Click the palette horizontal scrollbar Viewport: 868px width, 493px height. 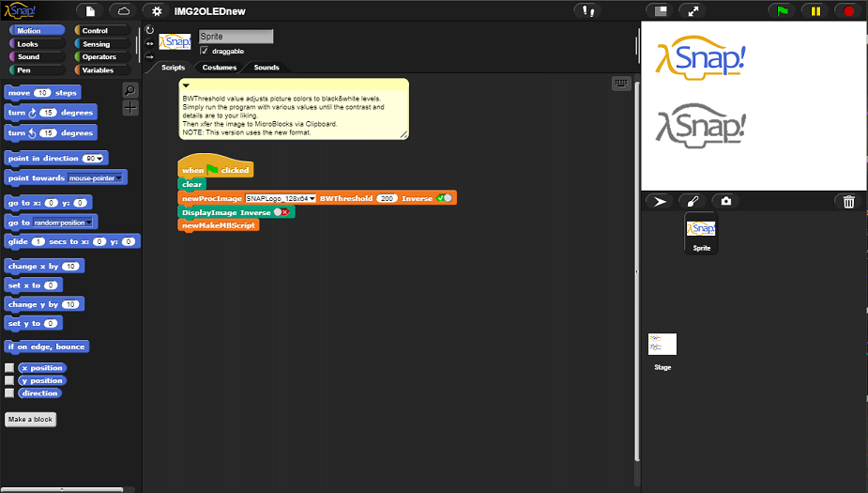coord(63,489)
